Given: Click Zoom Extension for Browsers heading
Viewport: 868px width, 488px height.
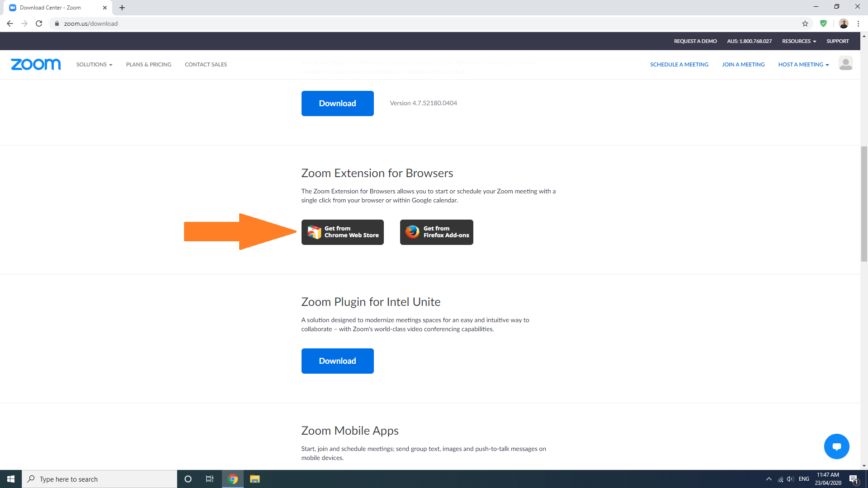Looking at the screenshot, I should (x=377, y=173).
